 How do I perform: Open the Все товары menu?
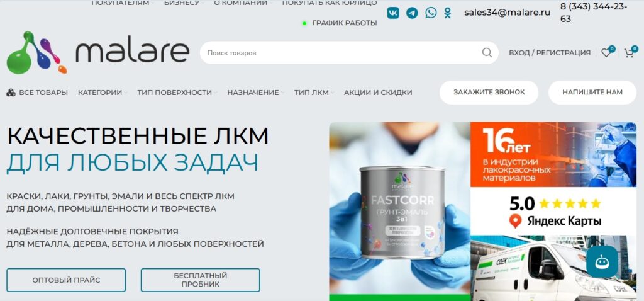point(37,93)
